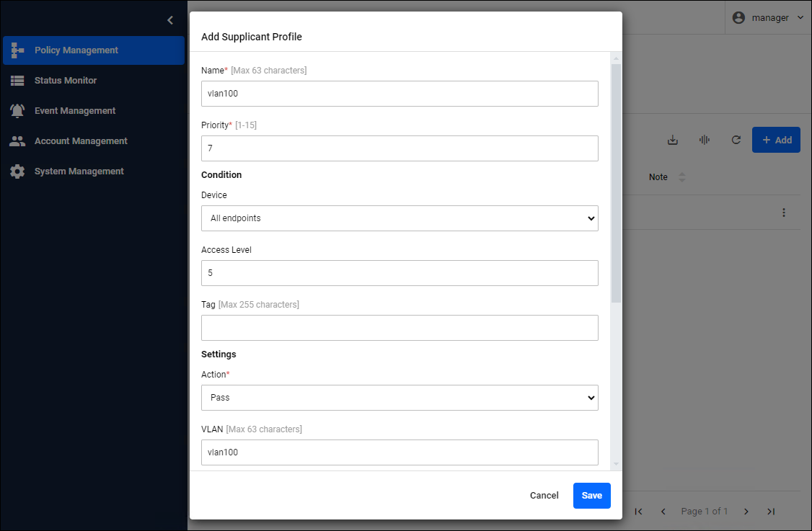Go to the next page
Screen dimensions: 812x531
pyautogui.click(x=746, y=512)
